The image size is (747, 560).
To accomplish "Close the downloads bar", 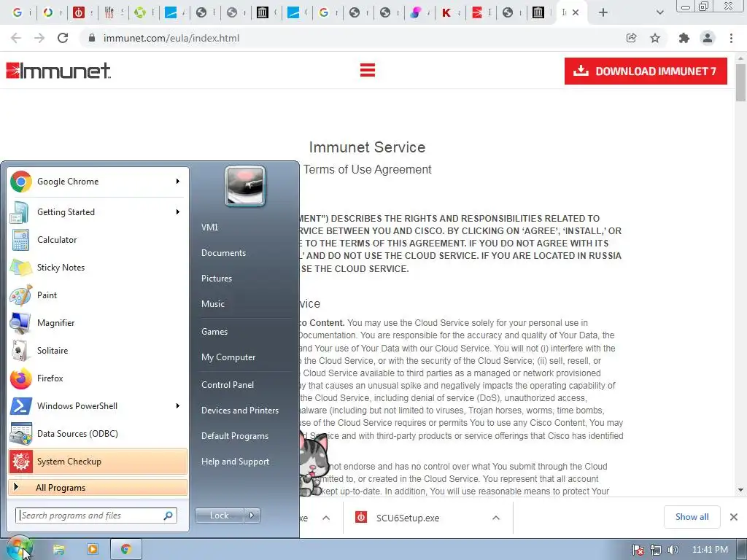I will click(x=734, y=517).
